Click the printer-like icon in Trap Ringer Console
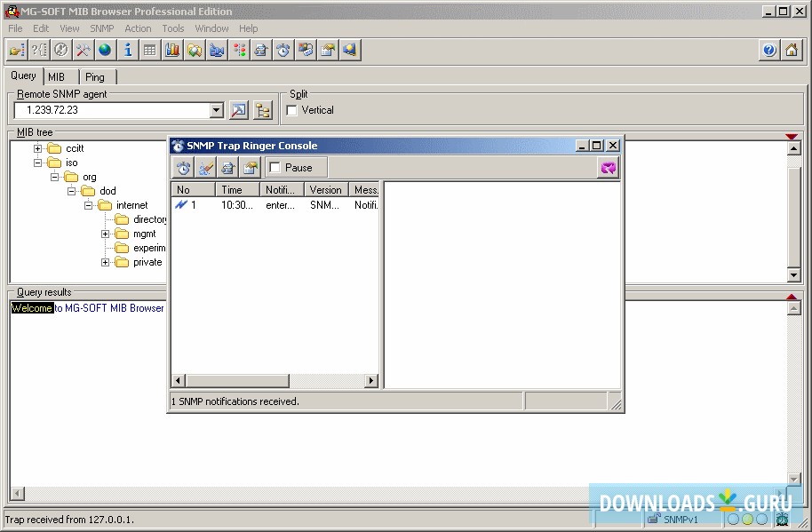The image size is (812, 532). (227, 168)
